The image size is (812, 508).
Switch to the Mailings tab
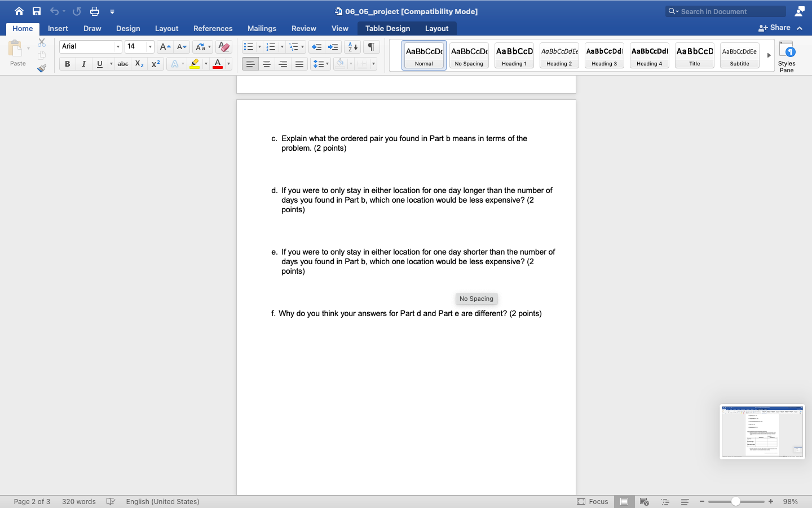(x=262, y=28)
